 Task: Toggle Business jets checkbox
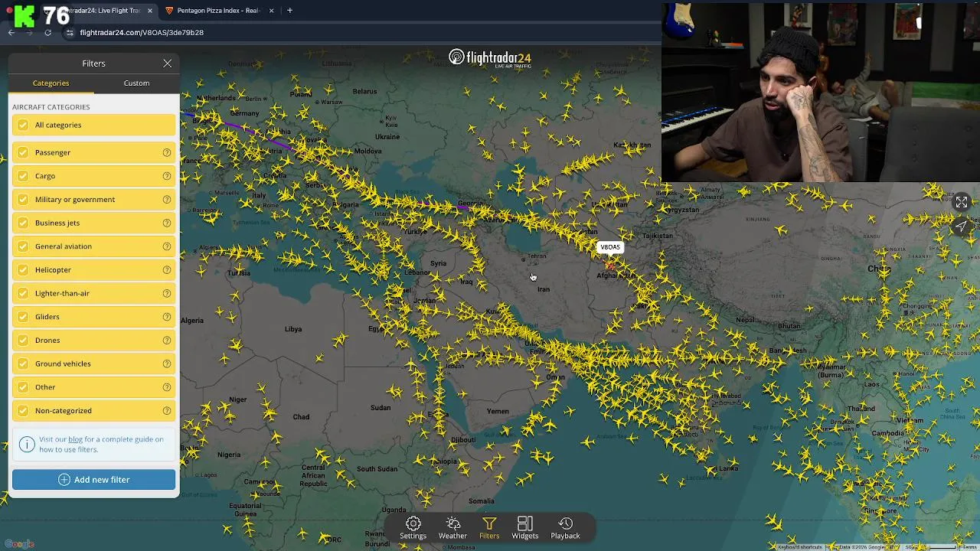pyautogui.click(x=23, y=223)
